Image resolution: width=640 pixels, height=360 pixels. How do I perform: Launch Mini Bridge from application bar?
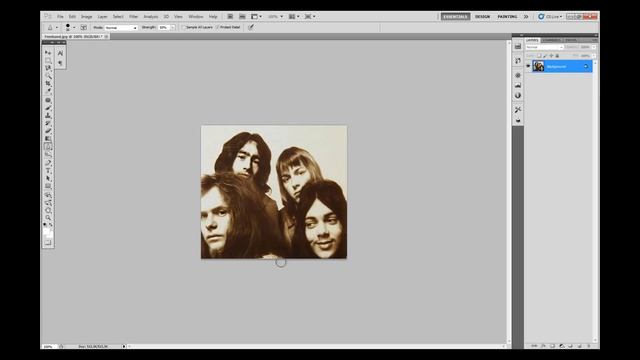(x=242, y=16)
